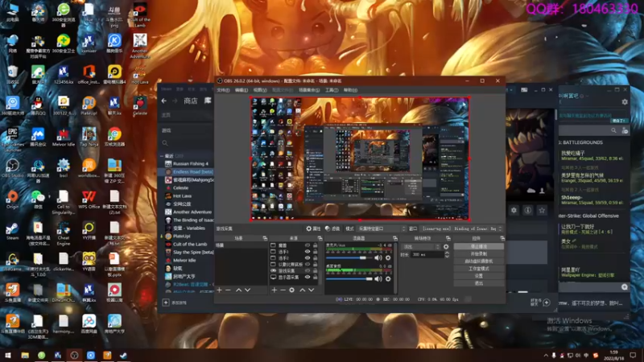644x362 pixels.
Task: Adjust the 时长 transition duration stepper arrows
Action: tap(447, 254)
